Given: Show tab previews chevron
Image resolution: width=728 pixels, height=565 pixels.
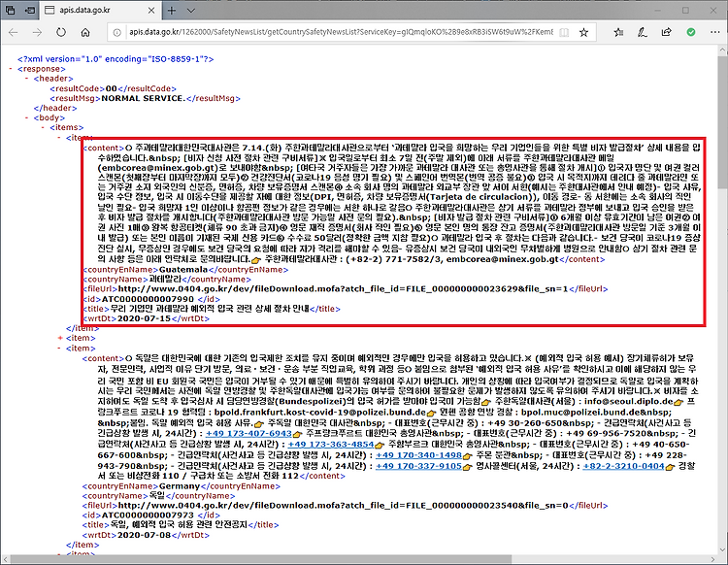Looking at the screenshot, I should (x=191, y=11).
